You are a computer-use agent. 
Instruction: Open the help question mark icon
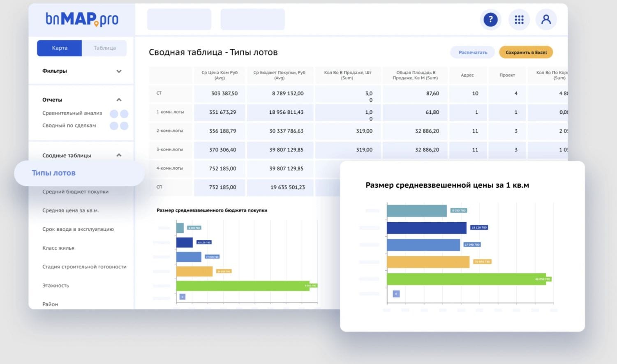490,19
